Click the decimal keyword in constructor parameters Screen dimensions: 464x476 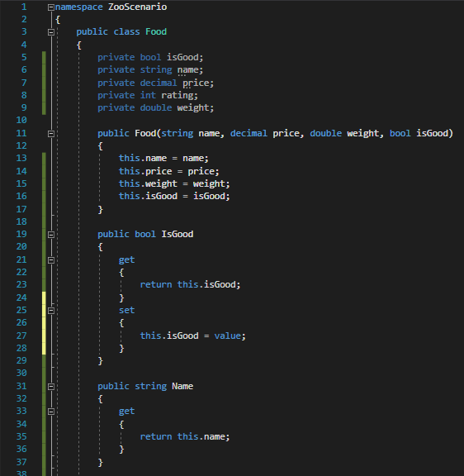[x=249, y=133]
